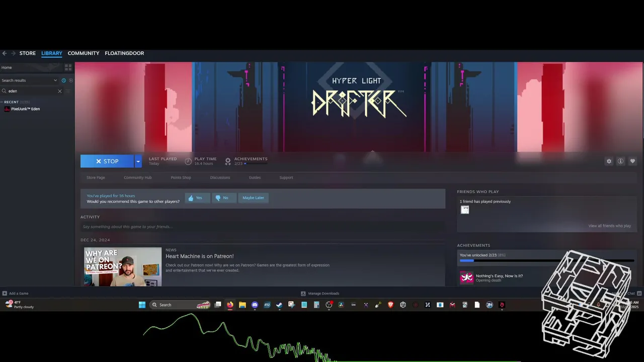Click the Hyper Light Drifter hero banner
644x362 pixels.
359,107
